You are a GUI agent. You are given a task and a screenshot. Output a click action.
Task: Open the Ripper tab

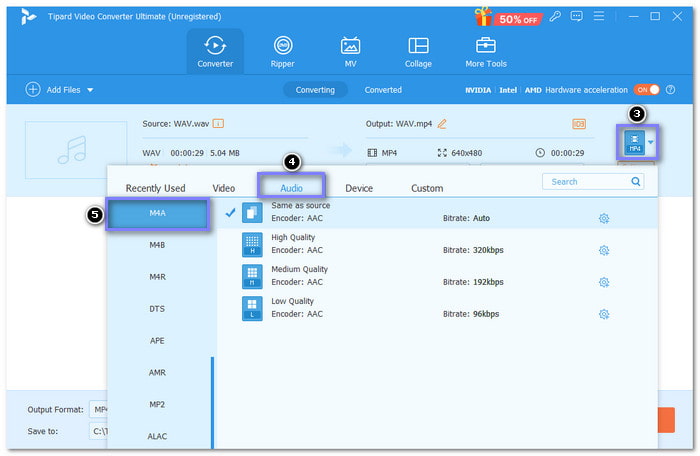283,51
